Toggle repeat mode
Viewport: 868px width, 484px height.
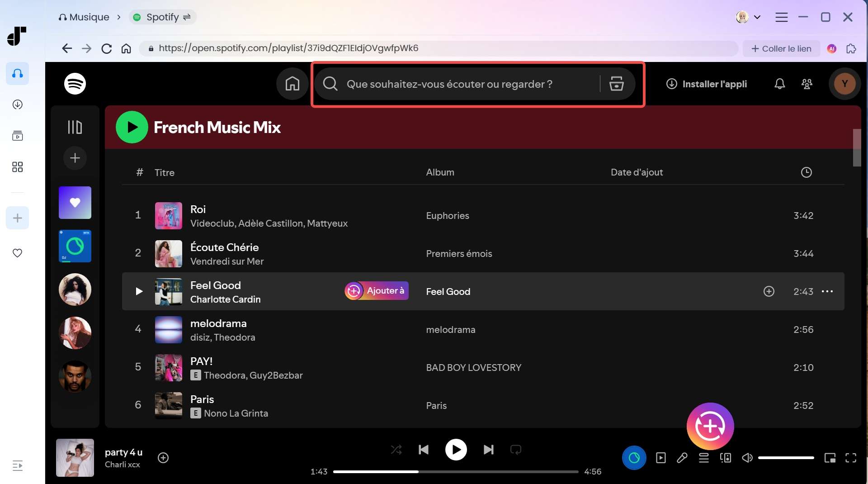(516, 450)
